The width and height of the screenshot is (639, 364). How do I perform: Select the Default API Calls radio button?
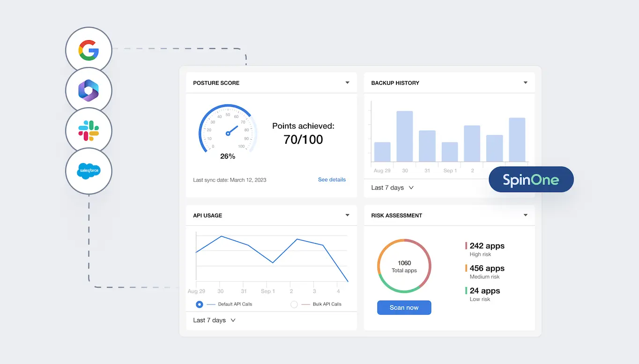click(x=199, y=304)
